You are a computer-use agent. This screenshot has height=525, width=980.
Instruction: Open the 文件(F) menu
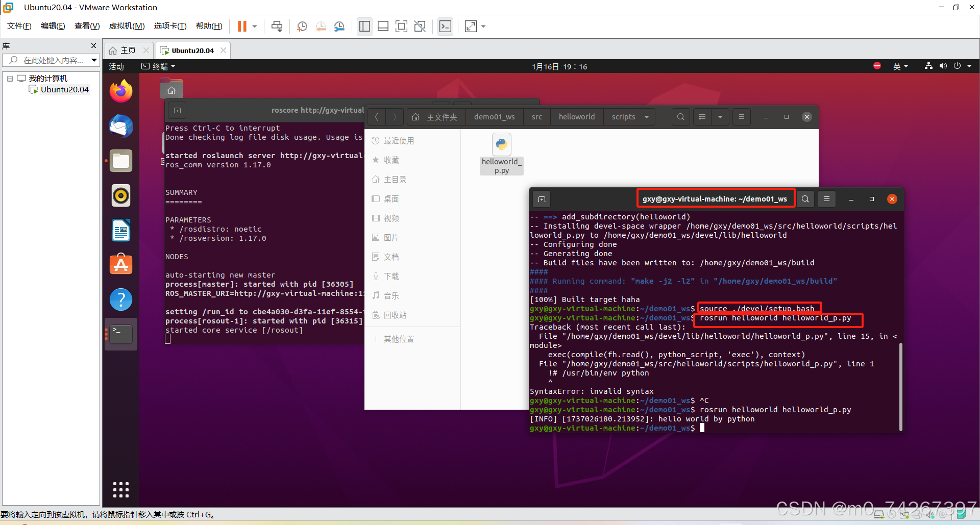[x=19, y=26]
